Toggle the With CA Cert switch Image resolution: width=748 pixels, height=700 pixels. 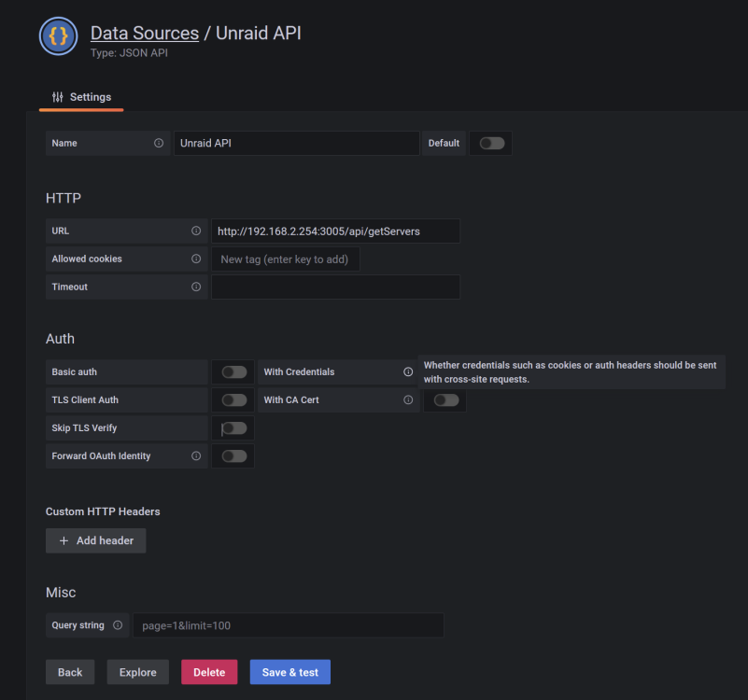click(x=446, y=399)
